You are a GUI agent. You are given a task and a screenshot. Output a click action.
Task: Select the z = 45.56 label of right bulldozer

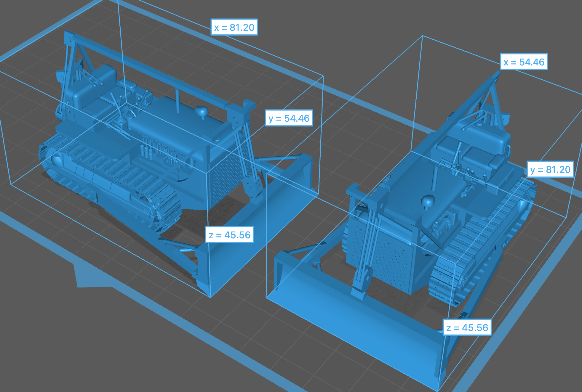(467, 327)
